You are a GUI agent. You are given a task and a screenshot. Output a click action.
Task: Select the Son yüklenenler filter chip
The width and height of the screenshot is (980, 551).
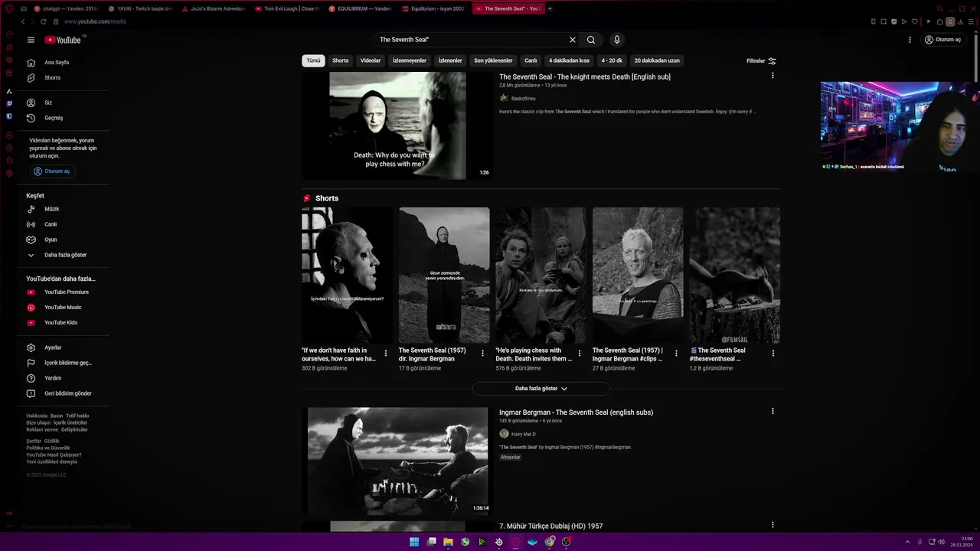click(x=493, y=60)
